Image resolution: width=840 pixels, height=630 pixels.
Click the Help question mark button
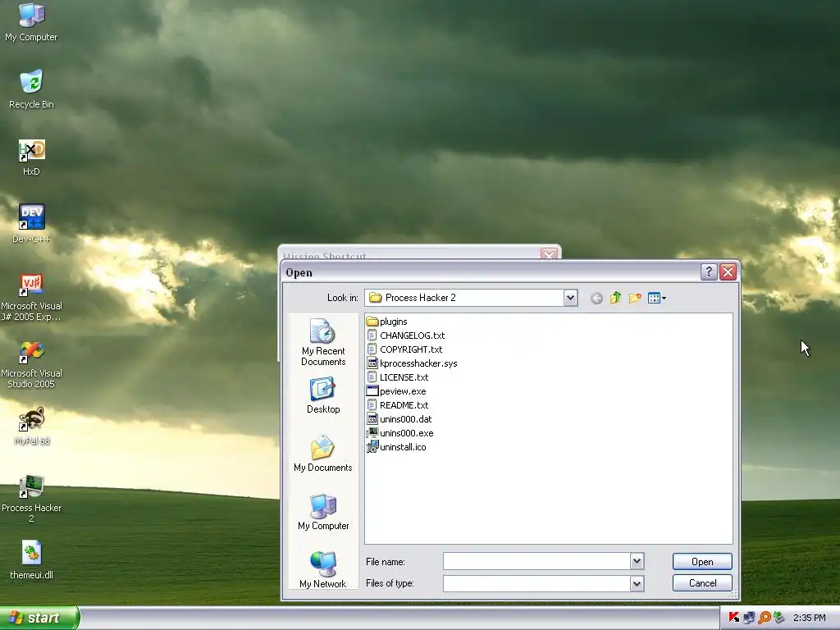coord(709,272)
